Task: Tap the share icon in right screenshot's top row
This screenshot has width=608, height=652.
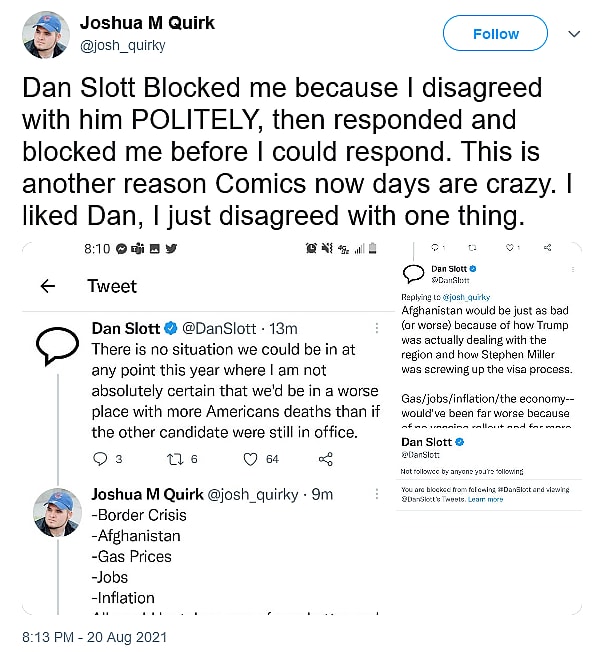Action: [x=548, y=248]
